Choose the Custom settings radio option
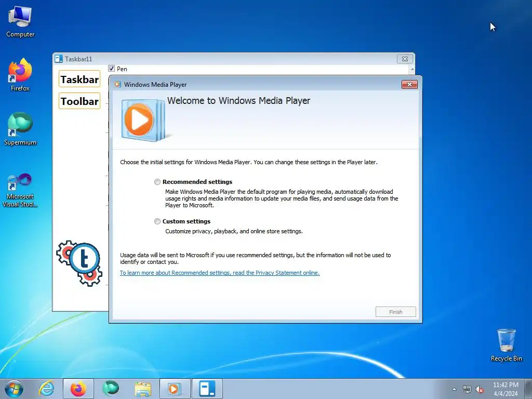Screen dimensions: 532x399 (157, 221)
